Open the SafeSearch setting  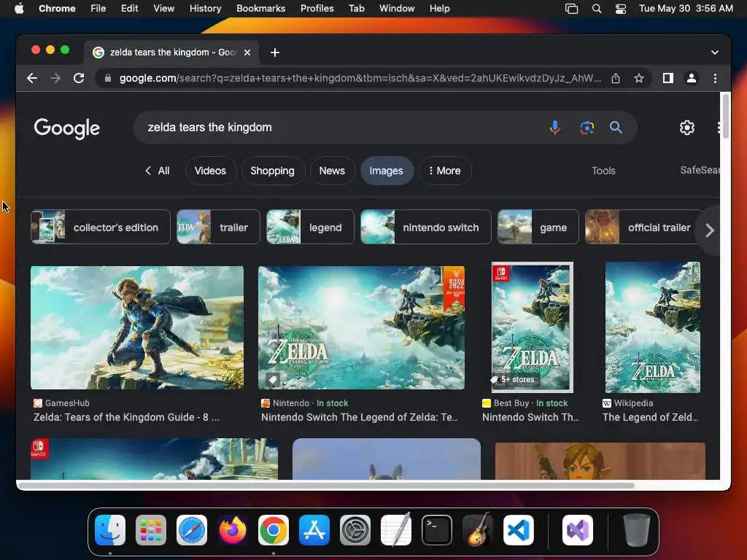point(700,170)
